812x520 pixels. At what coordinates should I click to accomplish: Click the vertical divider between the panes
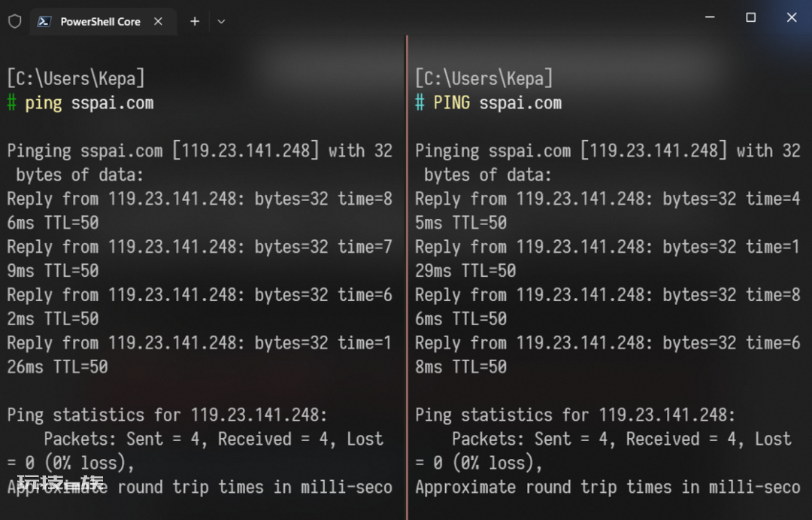(407, 278)
